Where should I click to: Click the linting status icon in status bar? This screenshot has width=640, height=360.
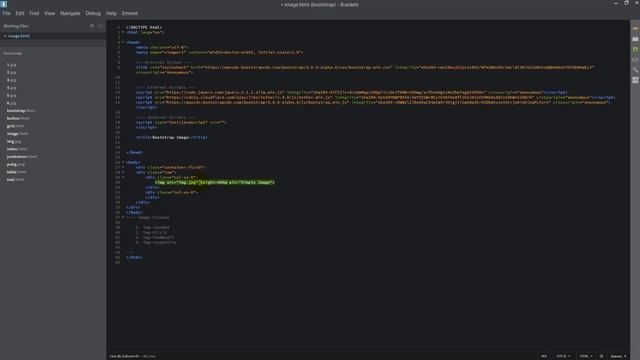click(x=601, y=356)
